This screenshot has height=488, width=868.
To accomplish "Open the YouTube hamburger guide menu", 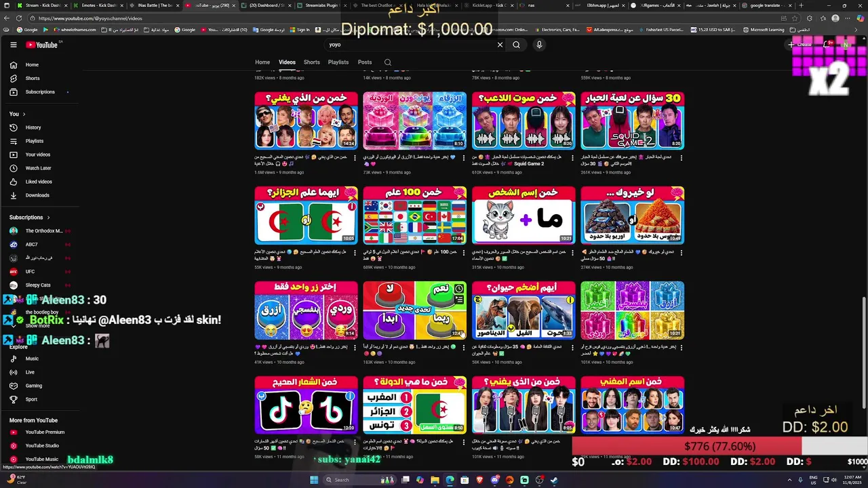I will click(13, 45).
